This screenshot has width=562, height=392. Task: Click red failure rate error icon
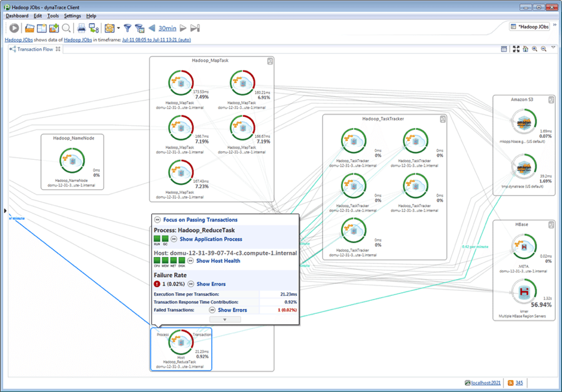click(157, 284)
